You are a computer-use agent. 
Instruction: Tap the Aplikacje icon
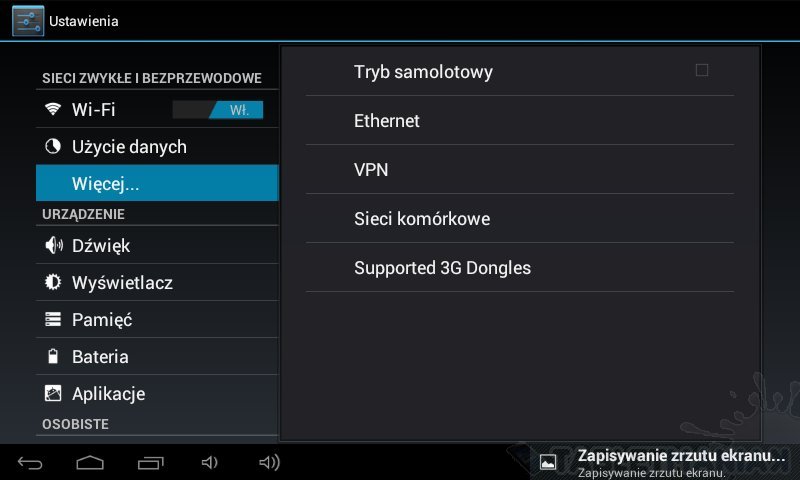pyautogui.click(x=53, y=393)
